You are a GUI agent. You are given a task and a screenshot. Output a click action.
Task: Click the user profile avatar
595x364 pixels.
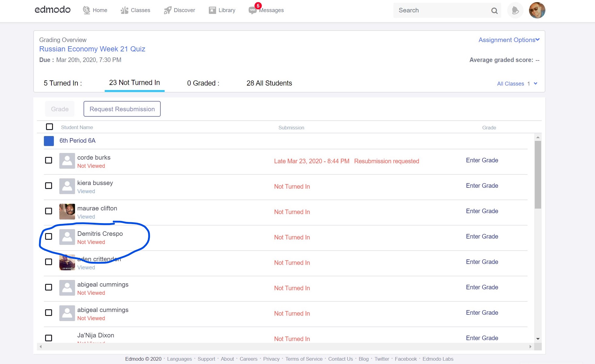(537, 10)
